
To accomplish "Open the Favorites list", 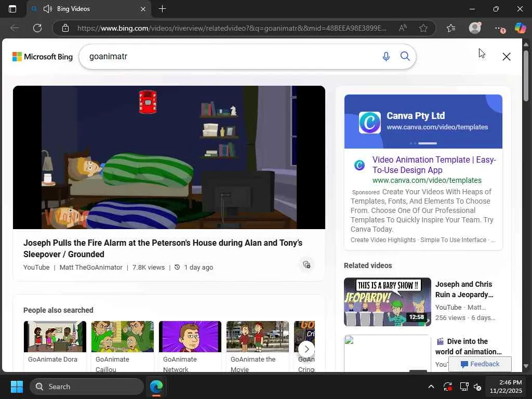I will point(451,28).
